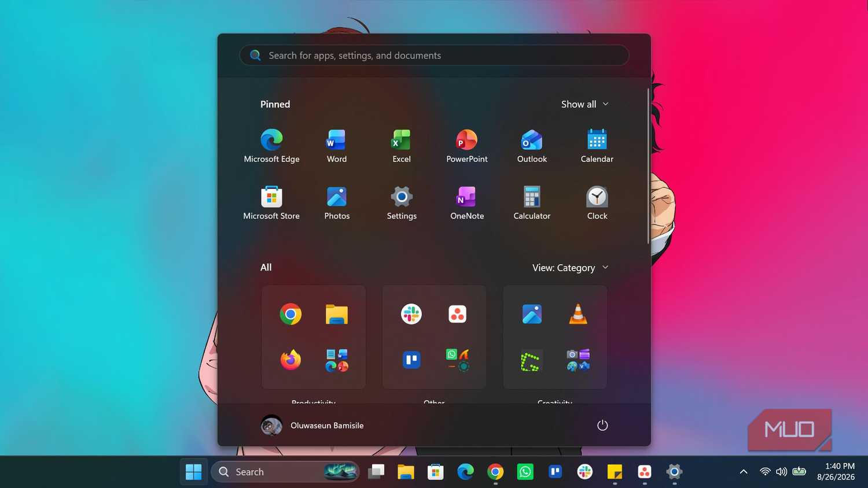Open battery status in the tray
Image resolution: width=868 pixels, height=488 pixels.
pos(799,472)
